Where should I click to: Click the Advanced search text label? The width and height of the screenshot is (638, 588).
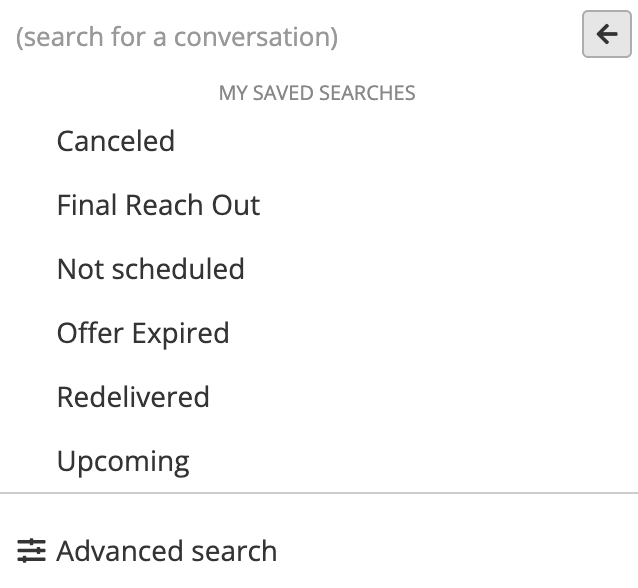(x=167, y=551)
